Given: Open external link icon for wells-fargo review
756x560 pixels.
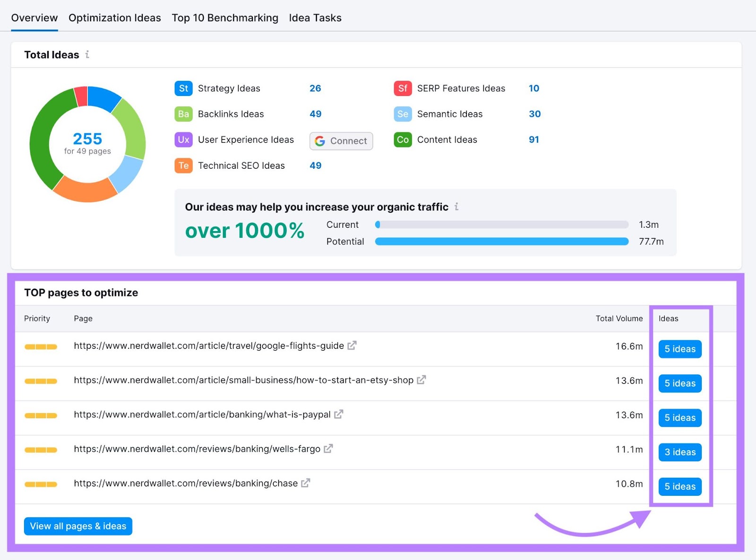Looking at the screenshot, I should coord(328,448).
